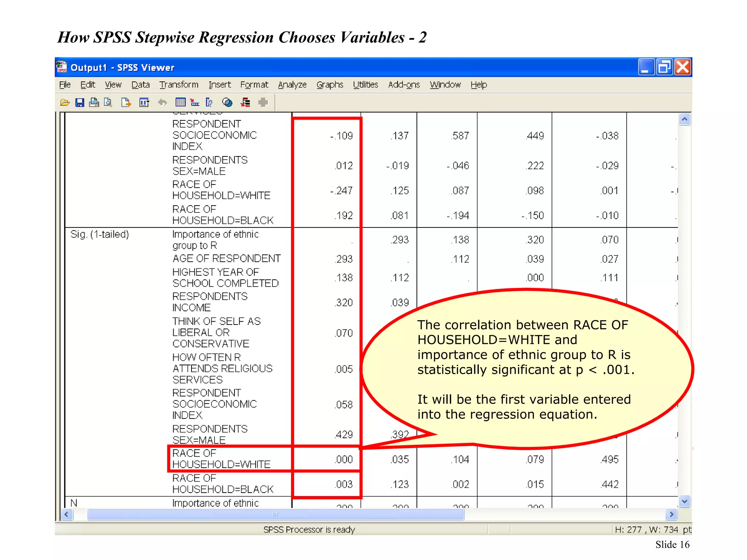The height and width of the screenshot is (560, 747).
Task: Select the Select Last Output icon
Action: pyautogui.click(x=245, y=102)
